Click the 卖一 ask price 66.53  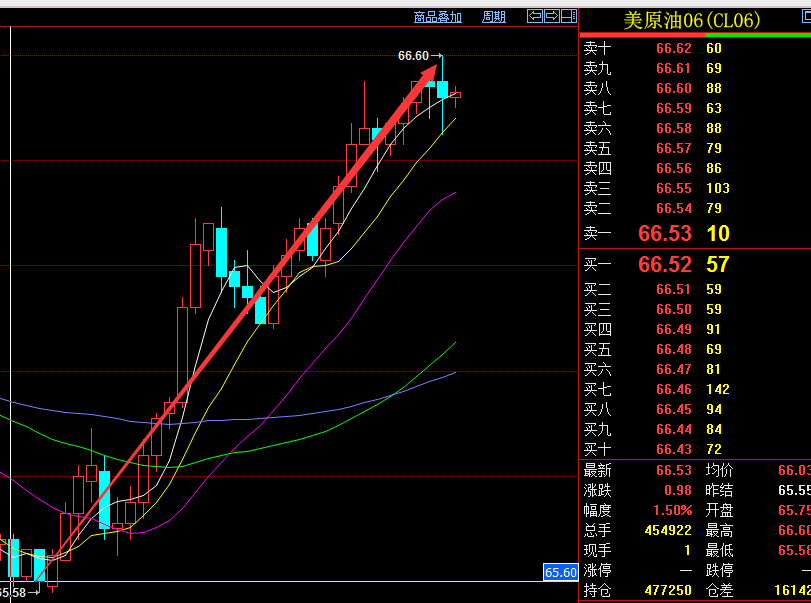(x=665, y=234)
